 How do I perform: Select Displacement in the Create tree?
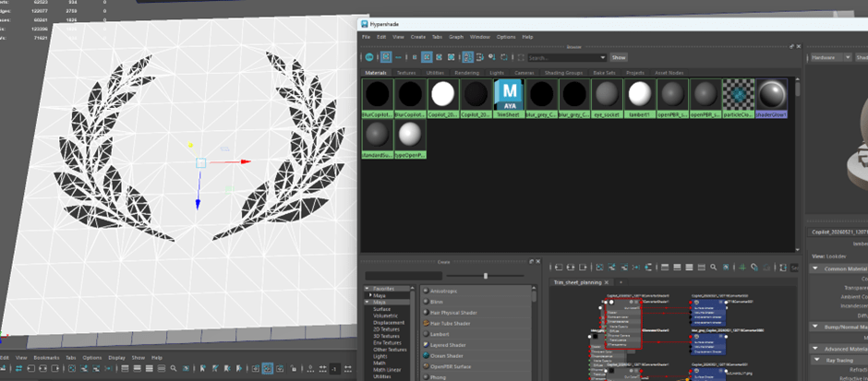pos(389,322)
